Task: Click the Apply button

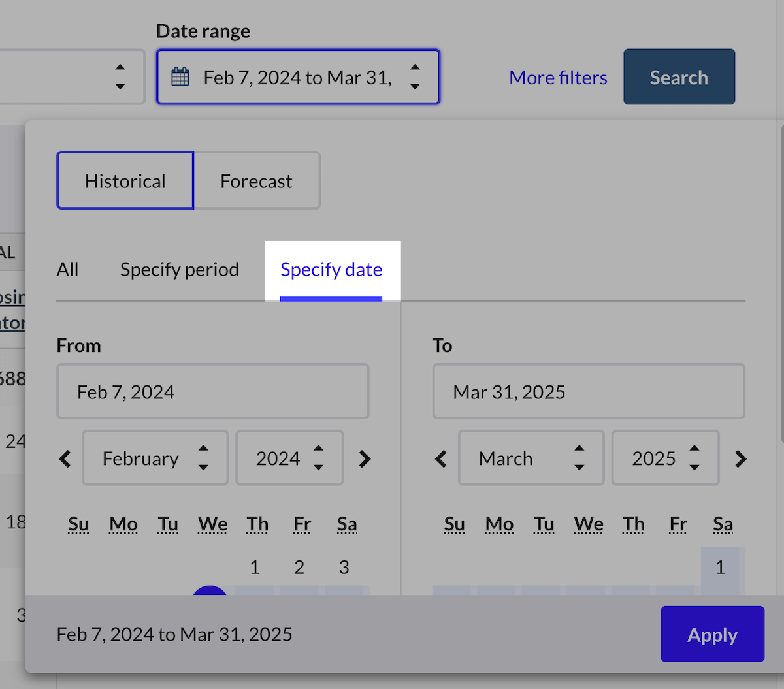Action: click(x=712, y=635)
